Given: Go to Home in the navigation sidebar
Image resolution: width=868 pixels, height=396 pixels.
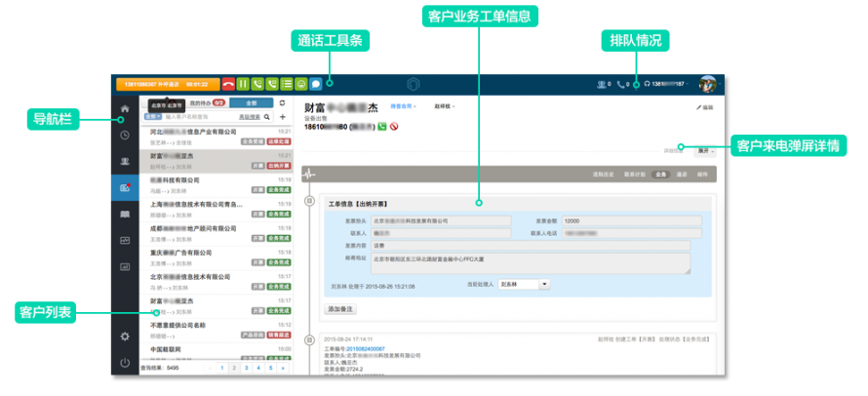Looking at the screenshot, I should (125, 109).
